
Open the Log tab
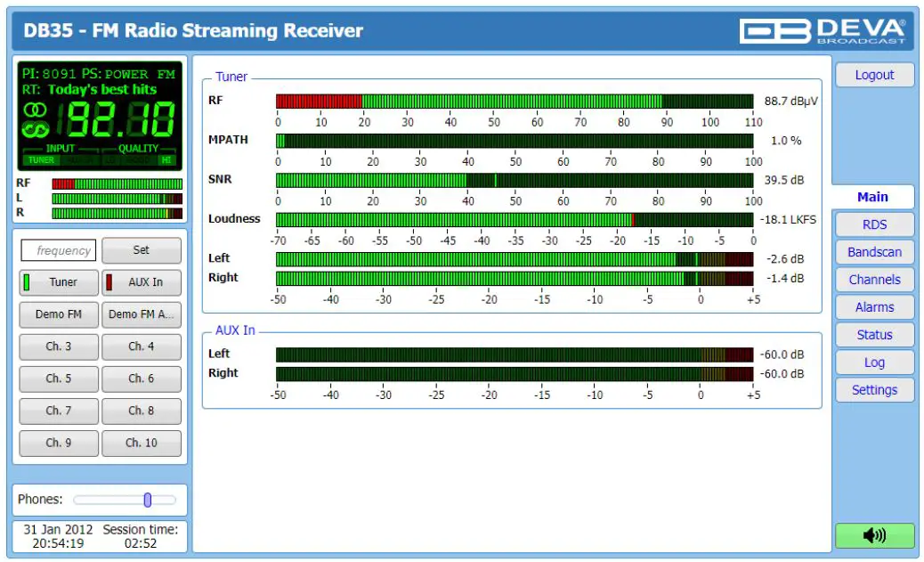click(874, 362)
